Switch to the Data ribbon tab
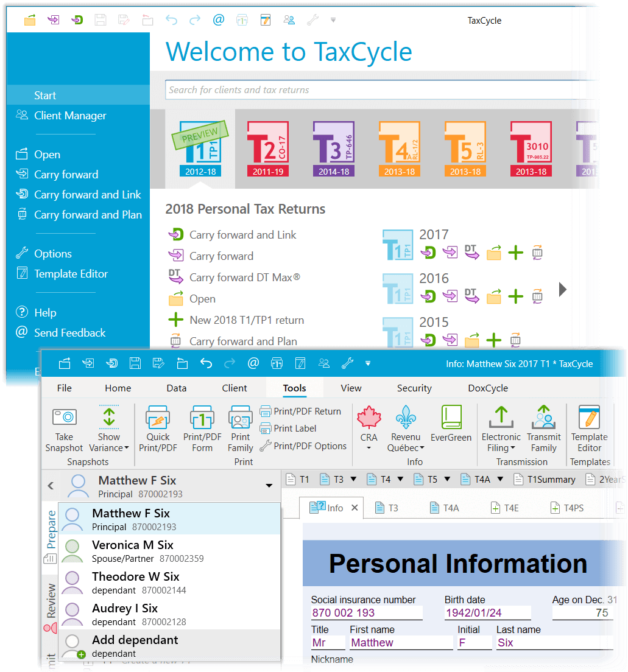Screen dimensions: 628x672 coord(176,388)
